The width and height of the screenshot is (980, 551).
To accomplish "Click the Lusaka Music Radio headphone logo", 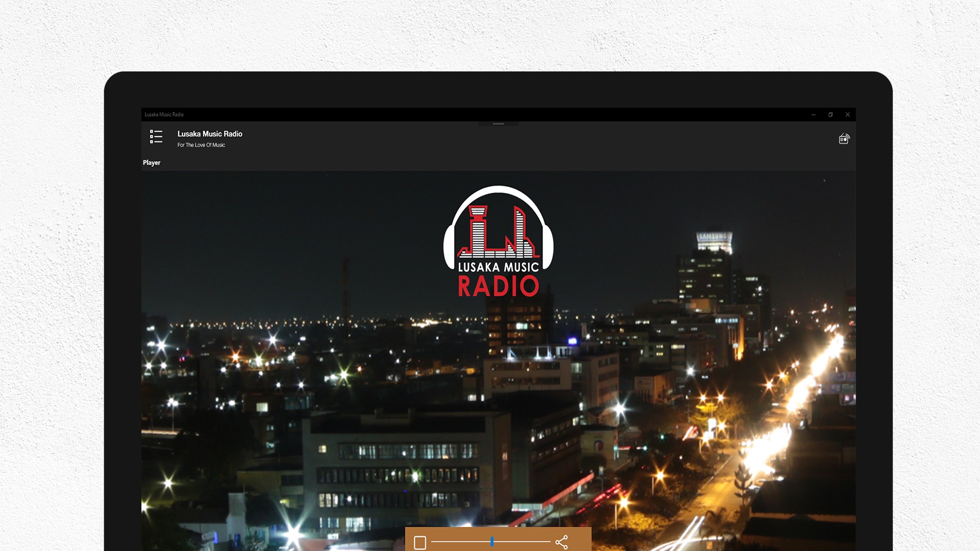I will (498, 241).
